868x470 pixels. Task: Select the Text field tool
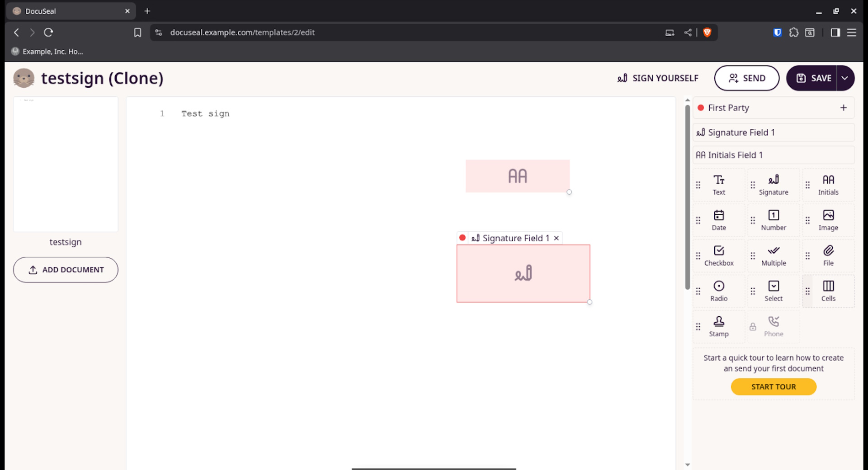[x=719, y=185]
